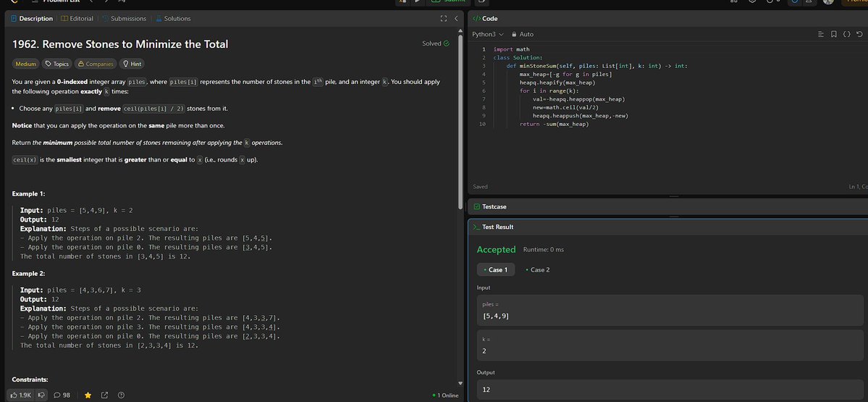Select the Test Result tab
The image size is (868, 402).
[x=493, y=227]
